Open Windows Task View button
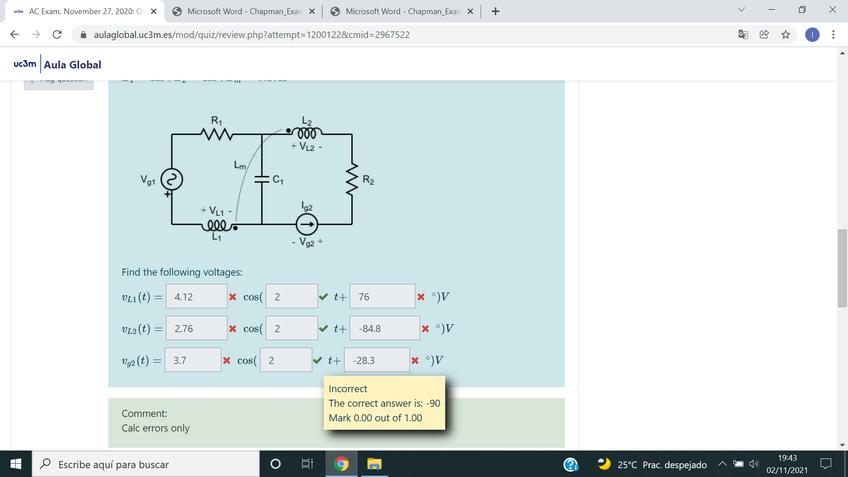Viewport: 848px width, 477px height. [x=307, y=465]
